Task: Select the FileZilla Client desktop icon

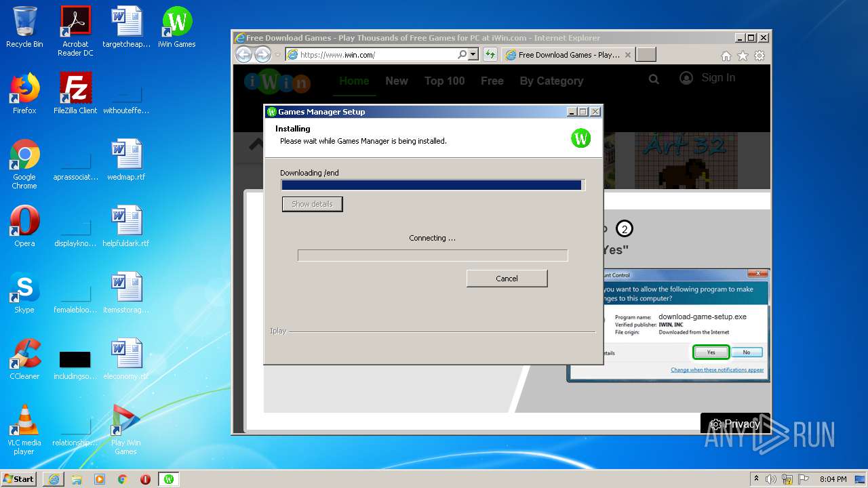Action: tap(75, 94)
